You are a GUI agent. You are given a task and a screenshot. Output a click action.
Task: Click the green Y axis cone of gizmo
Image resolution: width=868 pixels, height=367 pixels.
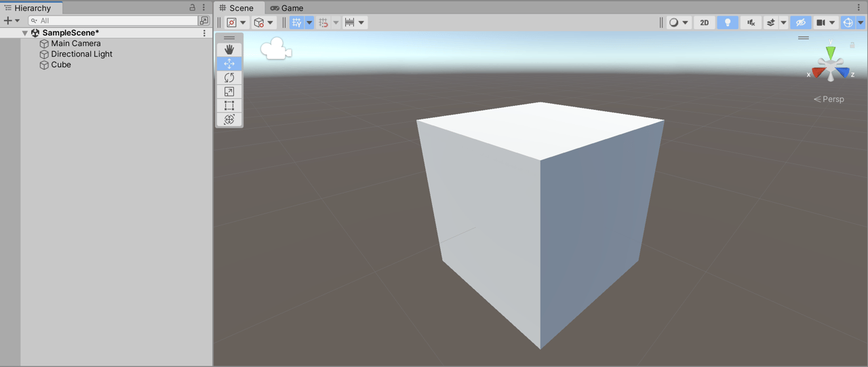click(831, 52)
